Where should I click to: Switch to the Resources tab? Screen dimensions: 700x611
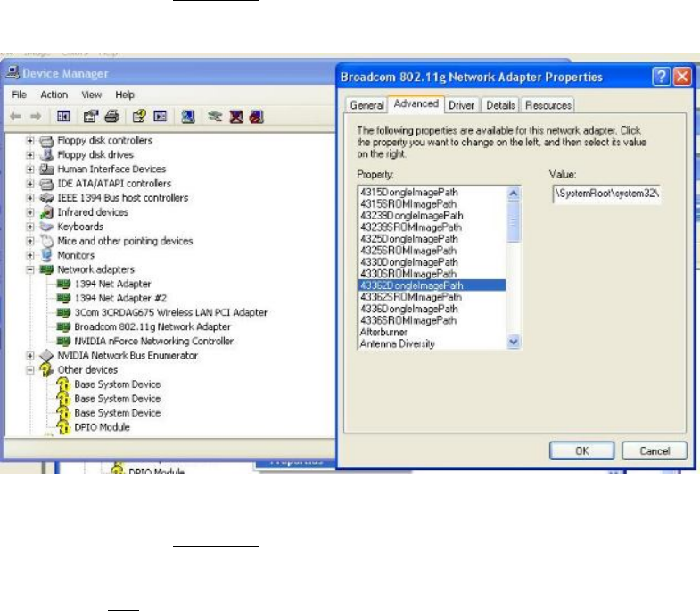548,105
